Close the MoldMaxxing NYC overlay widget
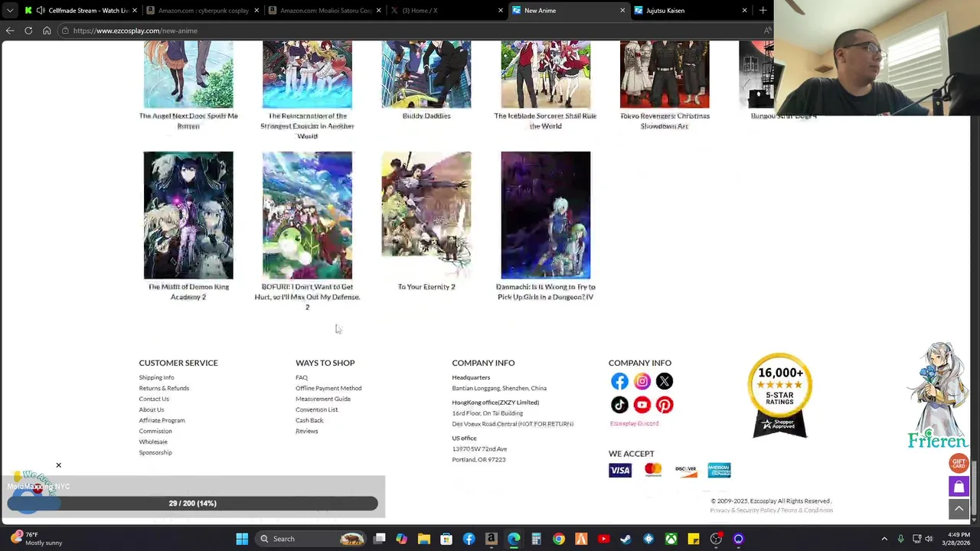Viewport: 980px width, 551px height. pyautogui.click(x=58, y=465)
